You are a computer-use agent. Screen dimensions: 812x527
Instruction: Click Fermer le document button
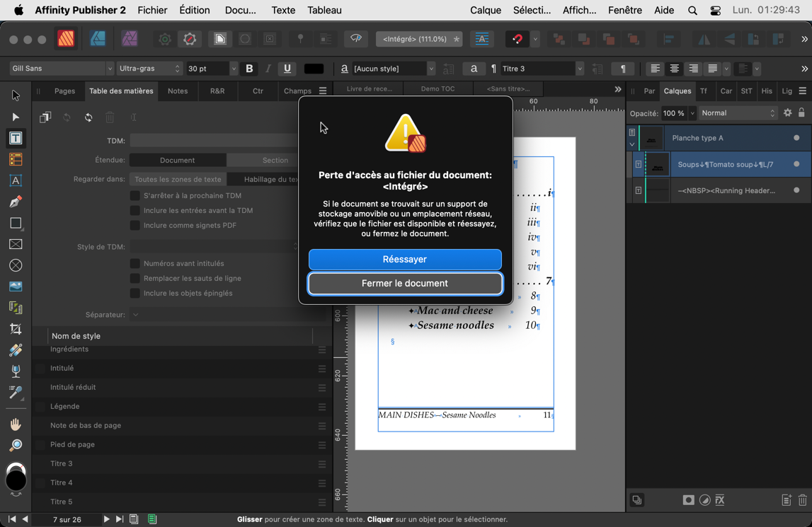(405, 284)
